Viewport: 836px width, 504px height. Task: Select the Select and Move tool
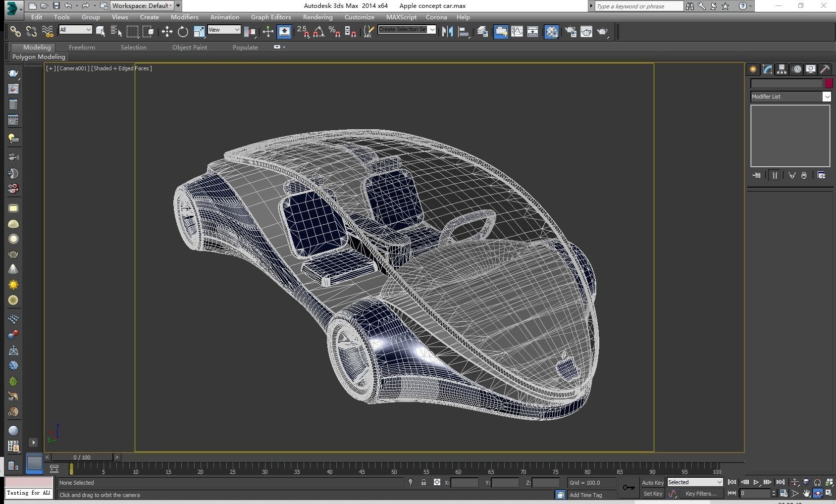(167, 32)
